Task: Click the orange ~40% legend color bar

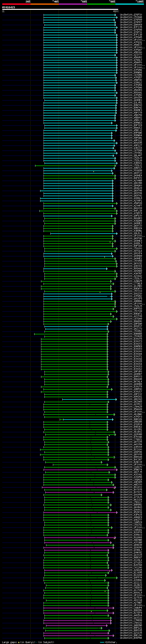Action: click(x=45, y=4)
